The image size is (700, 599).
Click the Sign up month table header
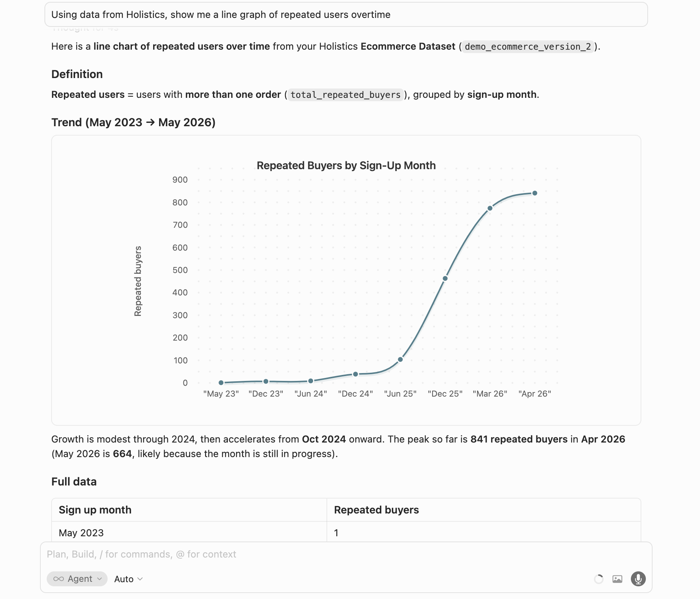coord(95,510)
